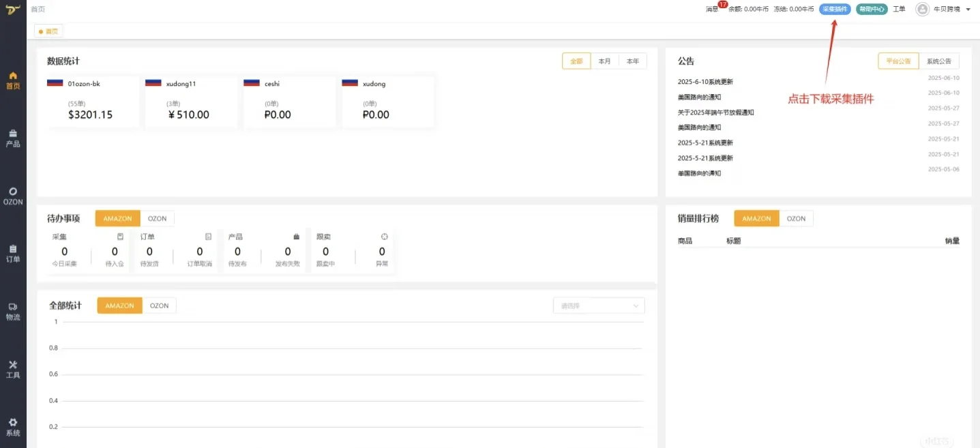
Task: Switch to 系统公告 announcements
Action: (x=939, y=61)
